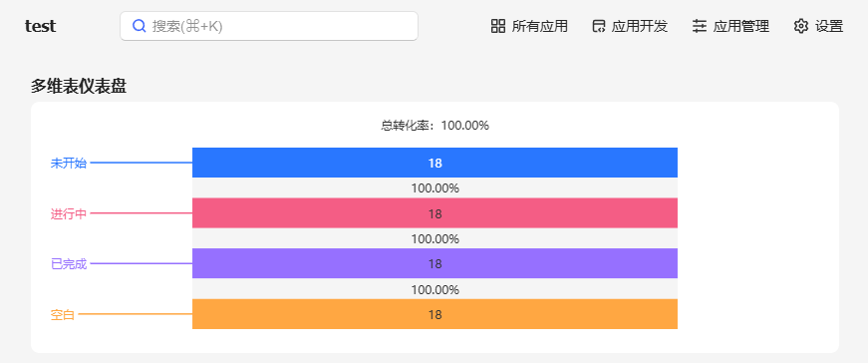The height and width of the screenshot is (363, 868).
Task: Click the 应用管理 sliders icon
Action: coord(700,26)
